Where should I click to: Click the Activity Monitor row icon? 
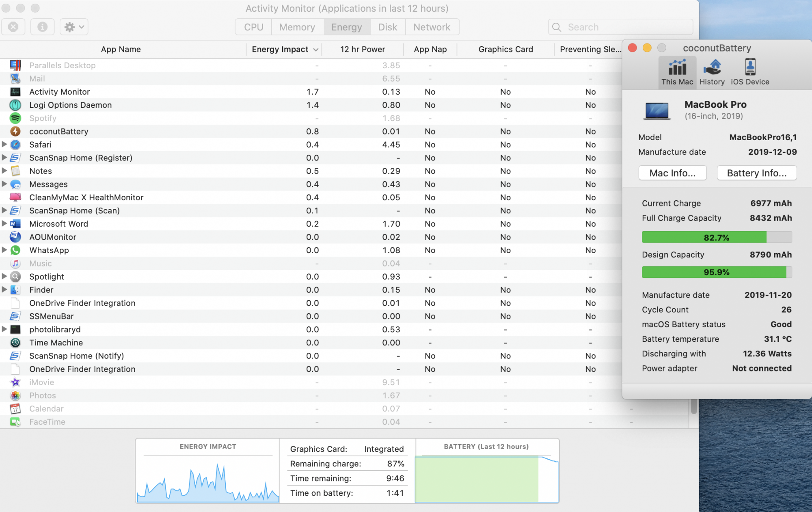(x=15, y=92)
